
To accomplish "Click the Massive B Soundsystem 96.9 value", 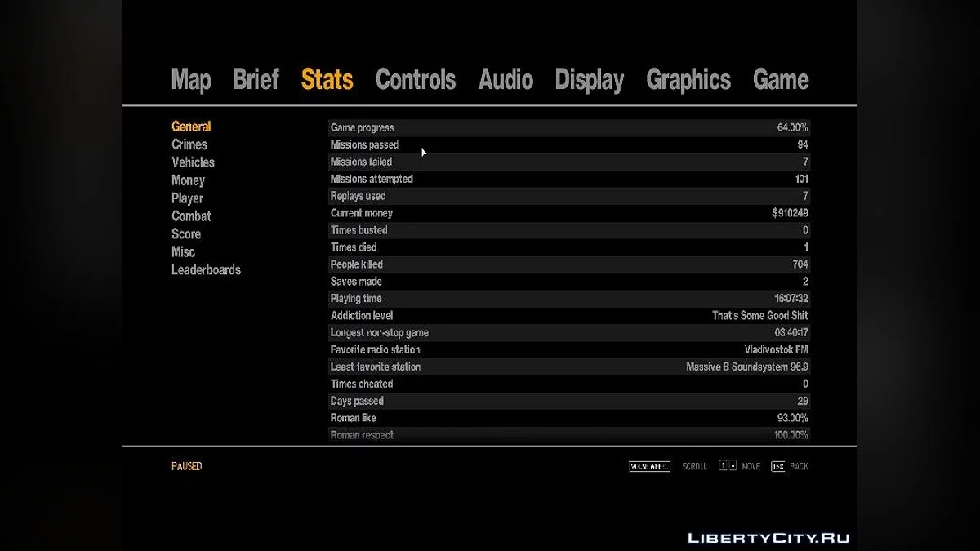I will (x=747, y=367).
